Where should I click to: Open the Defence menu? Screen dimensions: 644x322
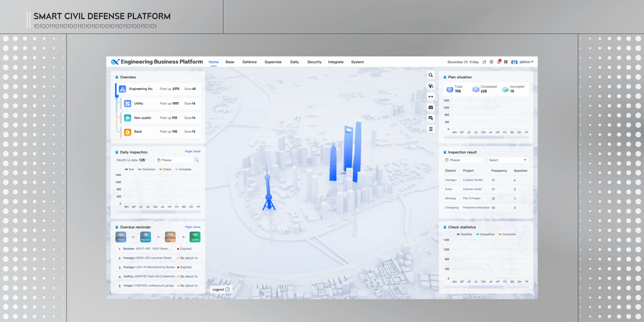(250, 62)
